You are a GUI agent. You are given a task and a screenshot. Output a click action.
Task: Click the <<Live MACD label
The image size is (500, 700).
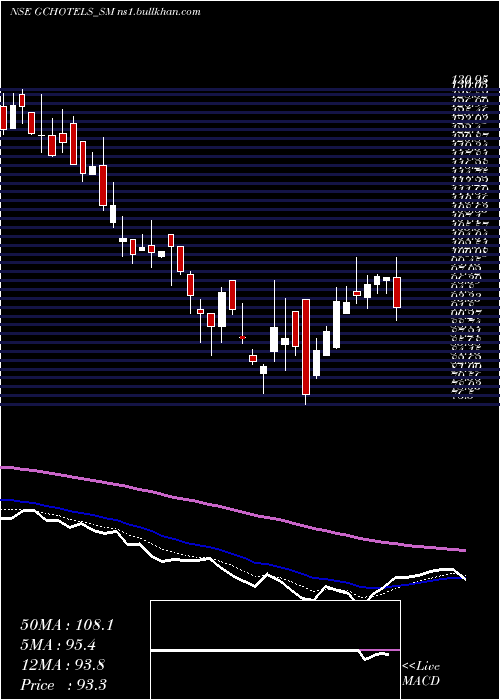coord(421,674)
